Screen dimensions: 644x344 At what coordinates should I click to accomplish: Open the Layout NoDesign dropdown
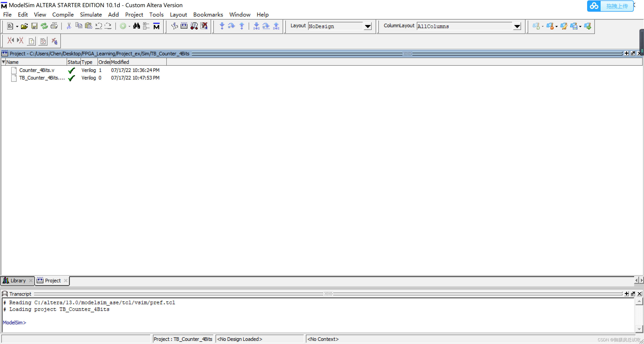tap(368, 26)
